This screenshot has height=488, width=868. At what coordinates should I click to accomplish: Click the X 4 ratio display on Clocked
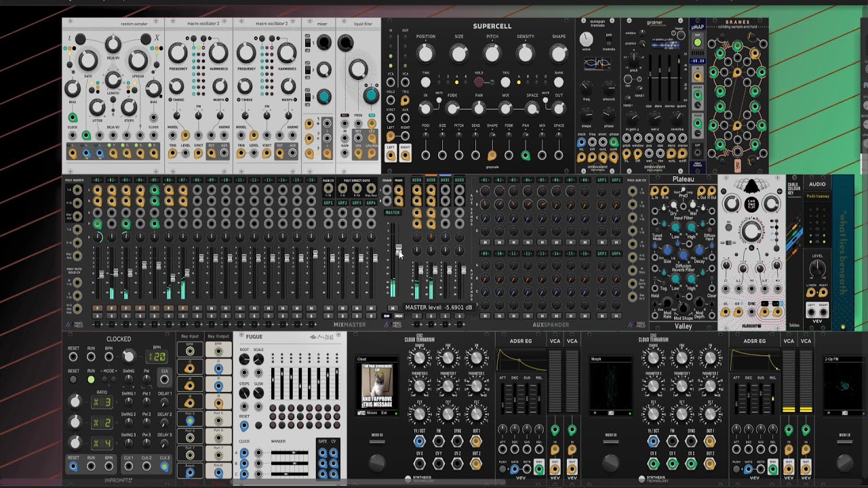pos(101,443)
